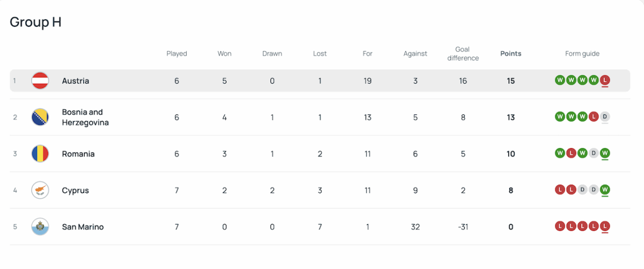Click the Goal difference column header
Viewport: 644px width, 269px height.
[463, 54]
